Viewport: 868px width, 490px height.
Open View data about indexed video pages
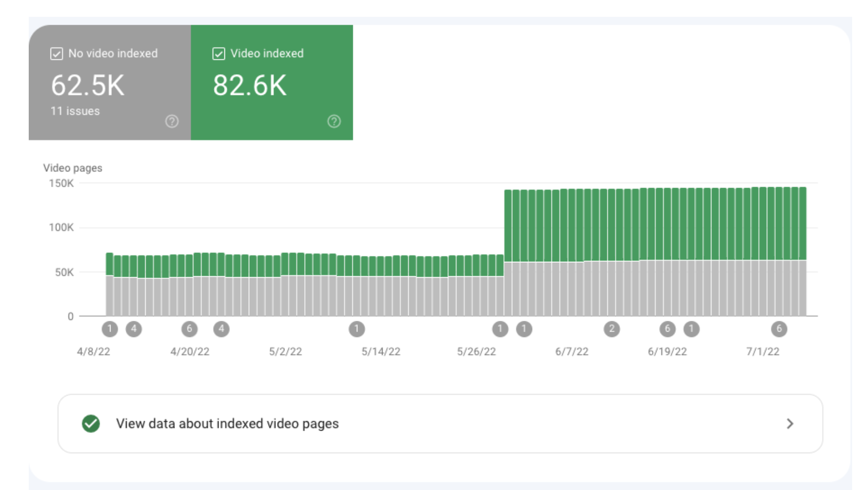coord(227,424)
